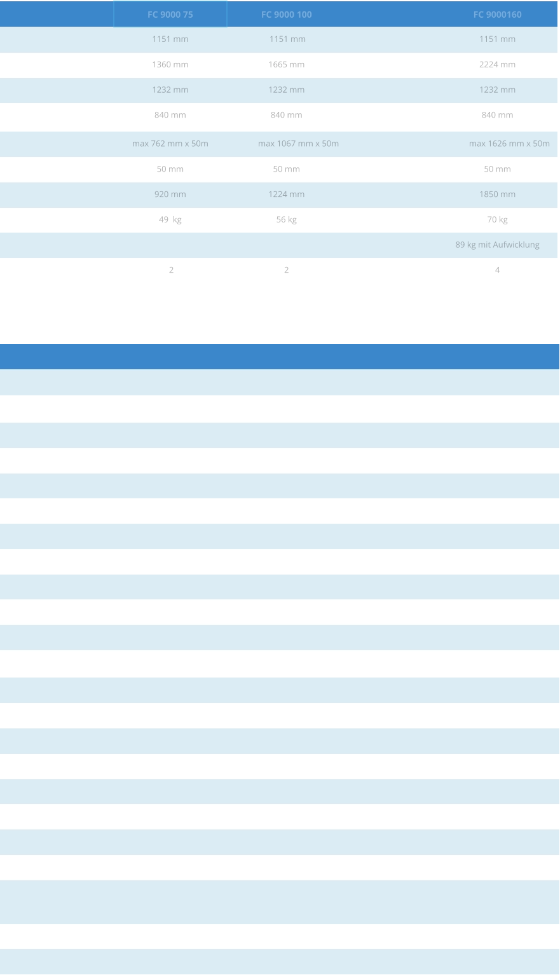
Task: Click the 1850 mm cell
Action: pos(497,194)
